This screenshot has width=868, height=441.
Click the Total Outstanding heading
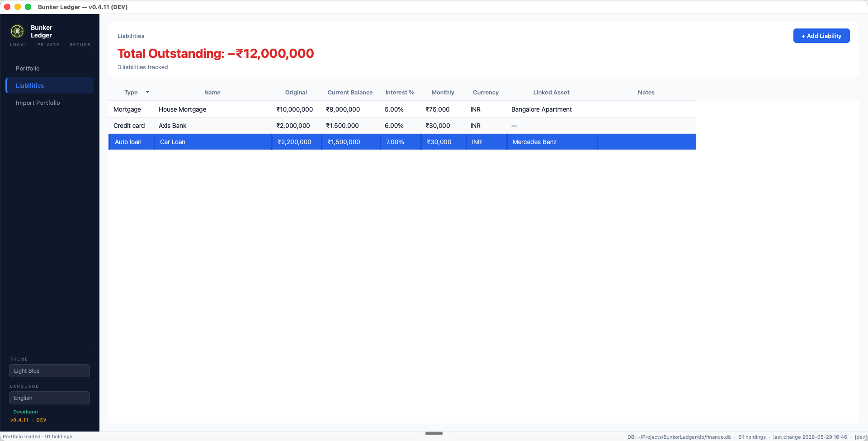216,53
